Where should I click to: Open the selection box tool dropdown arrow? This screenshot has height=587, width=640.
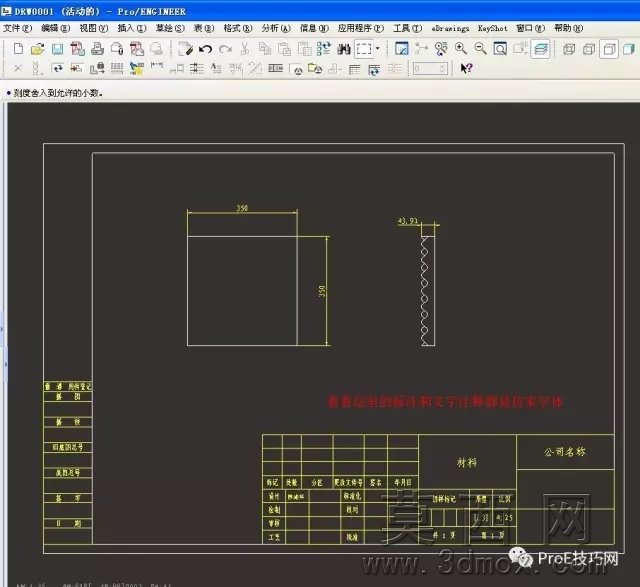tap(378, 49)
